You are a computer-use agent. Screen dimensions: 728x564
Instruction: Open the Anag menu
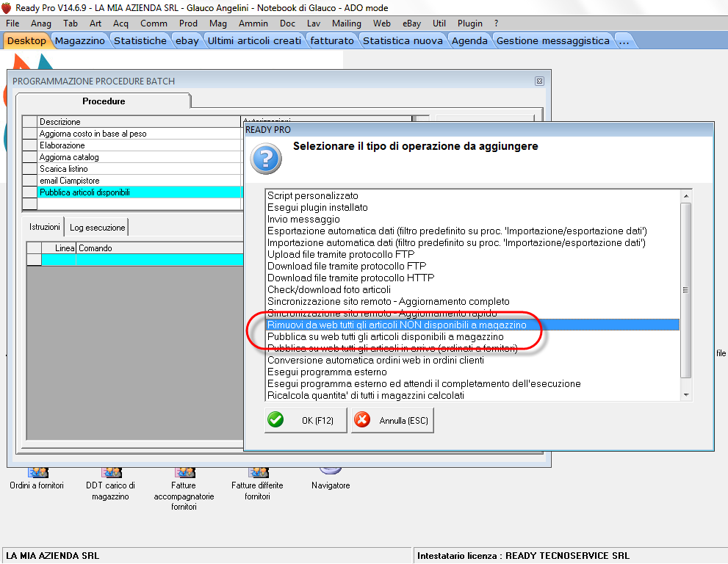[x=41, y=23]
